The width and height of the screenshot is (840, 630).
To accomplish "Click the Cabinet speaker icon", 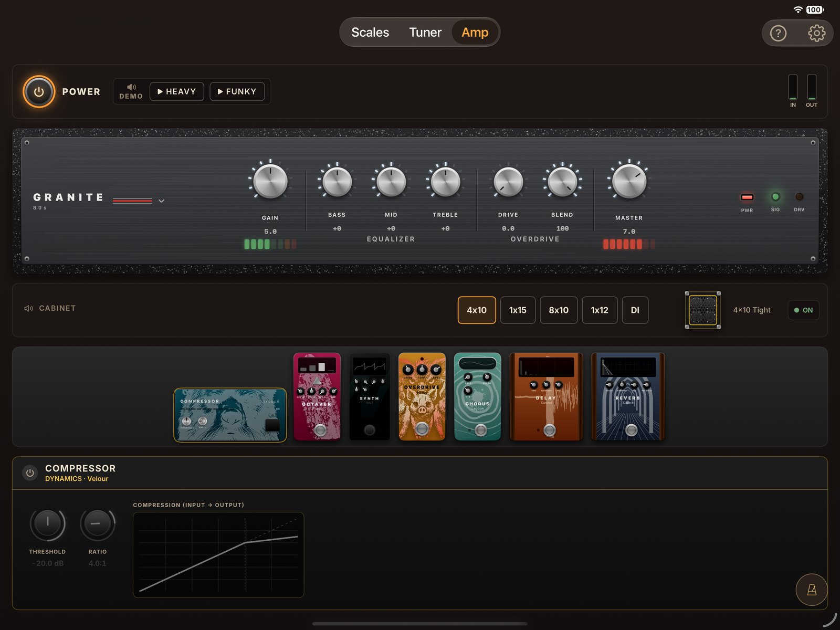I will [28, 308].
